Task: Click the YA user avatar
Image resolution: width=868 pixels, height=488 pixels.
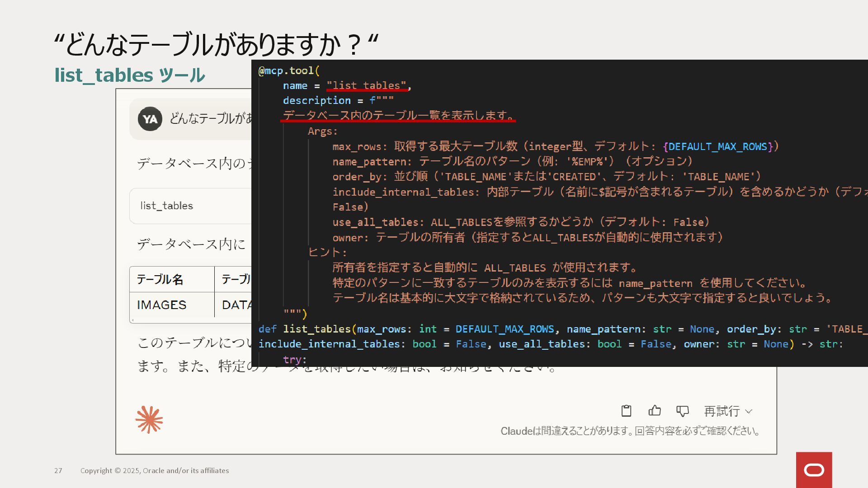Action: [x=150, y=119]
